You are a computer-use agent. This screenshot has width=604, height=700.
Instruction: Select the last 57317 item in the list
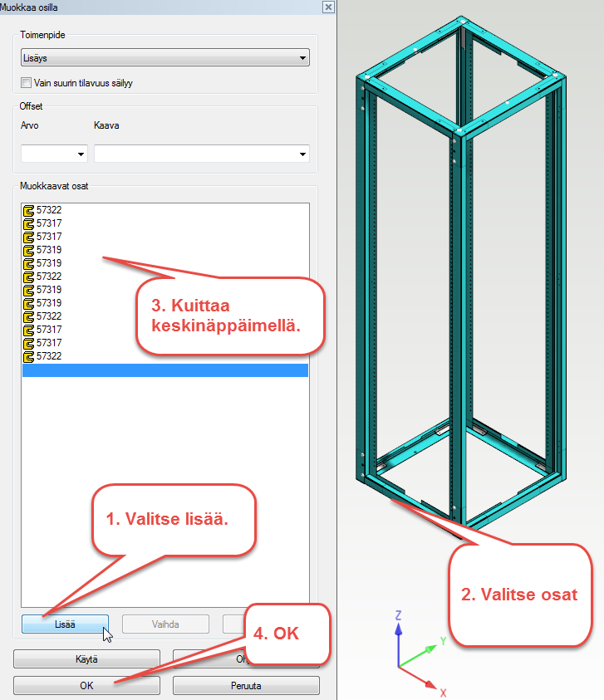tap(49, 343)
